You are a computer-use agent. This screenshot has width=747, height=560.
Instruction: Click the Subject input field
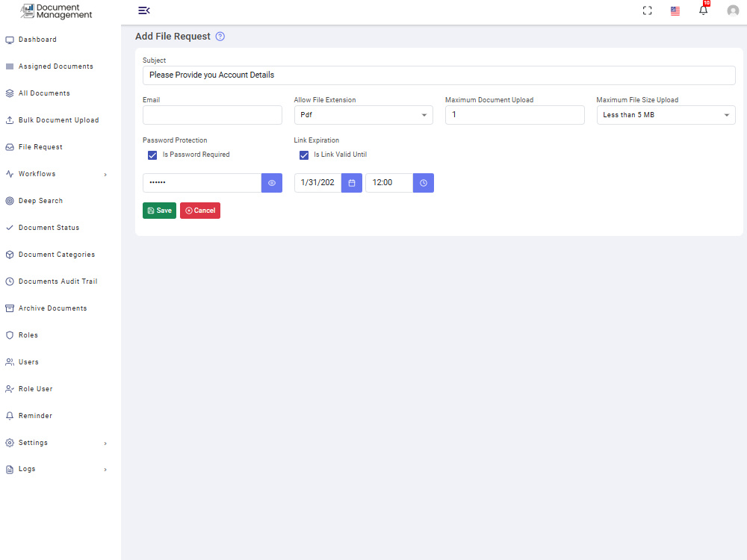[x=438, y=75]
